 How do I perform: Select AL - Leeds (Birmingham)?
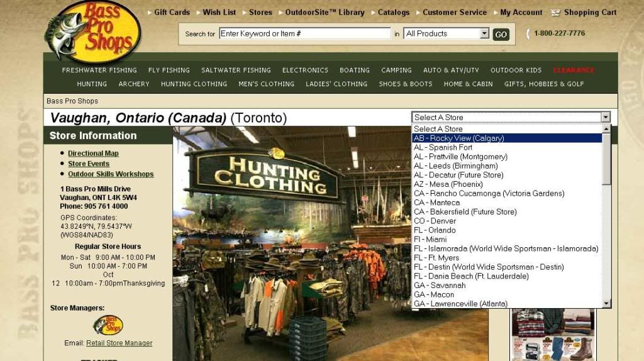point(507,166)
